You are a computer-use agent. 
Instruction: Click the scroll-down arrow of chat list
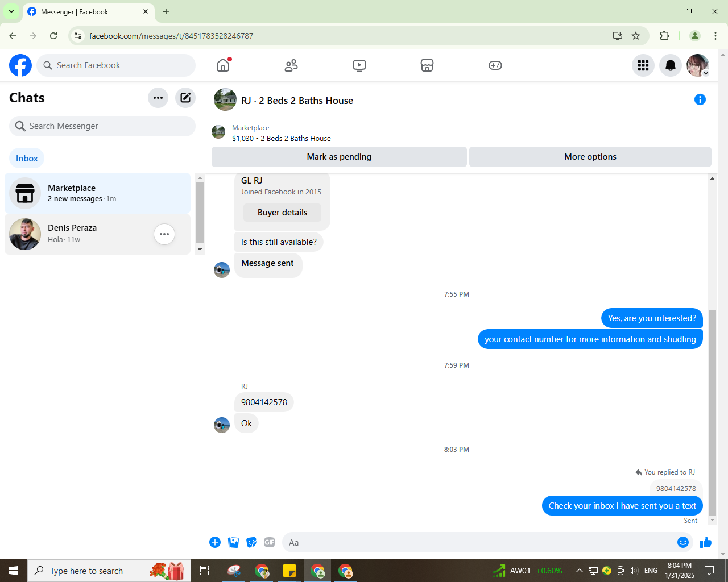[x=200, y=250]
